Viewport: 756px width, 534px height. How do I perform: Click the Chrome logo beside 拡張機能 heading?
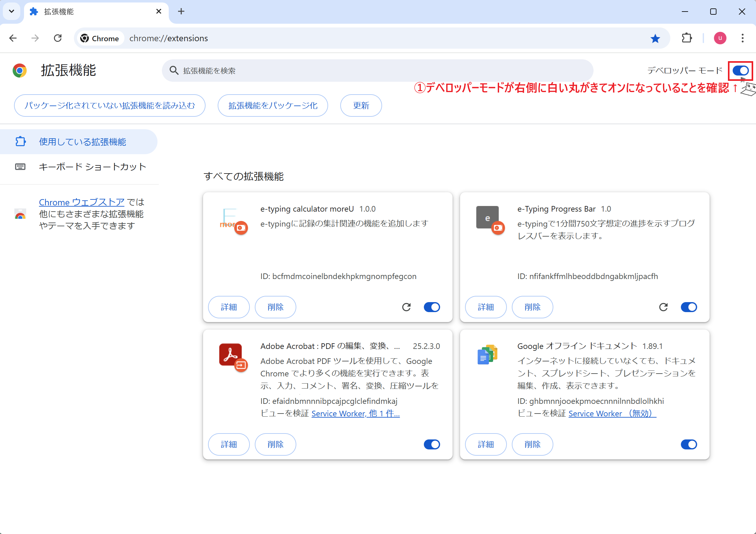pos(20,71)
